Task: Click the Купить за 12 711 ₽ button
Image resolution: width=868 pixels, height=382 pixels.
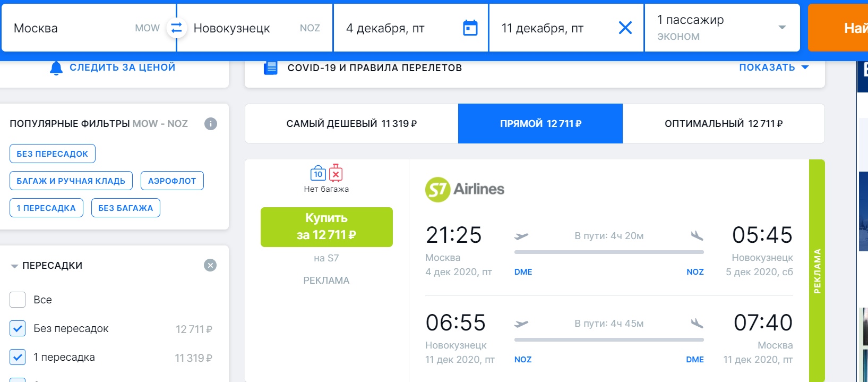Action: click(326, 227)
